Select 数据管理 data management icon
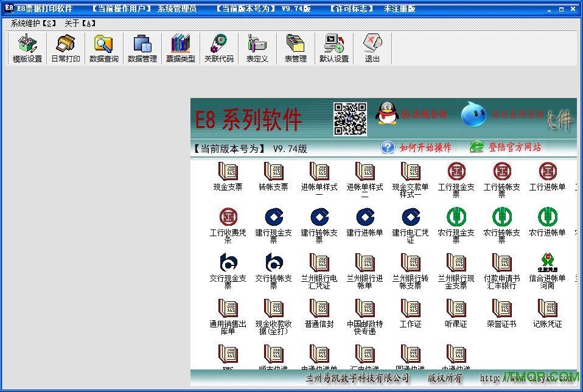Image resolution: width=583 pixels, height=392 pixels. click(142, 49)
